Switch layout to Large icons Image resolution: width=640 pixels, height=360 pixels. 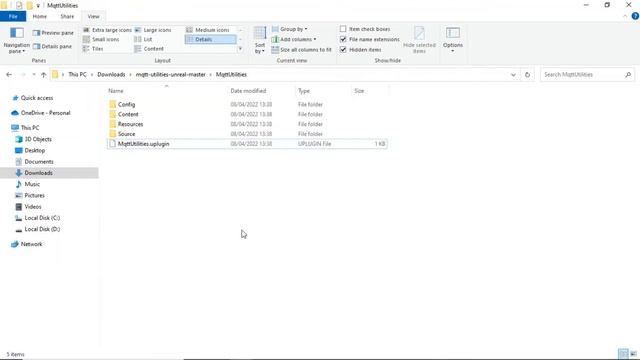click(x=153, y=30)
